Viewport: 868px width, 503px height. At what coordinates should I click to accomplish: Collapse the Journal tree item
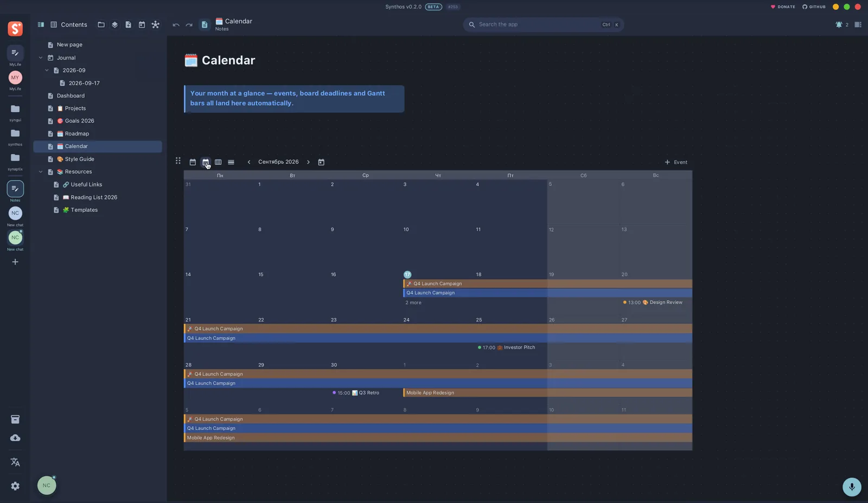pyautogui.click(x=41, y=57)
